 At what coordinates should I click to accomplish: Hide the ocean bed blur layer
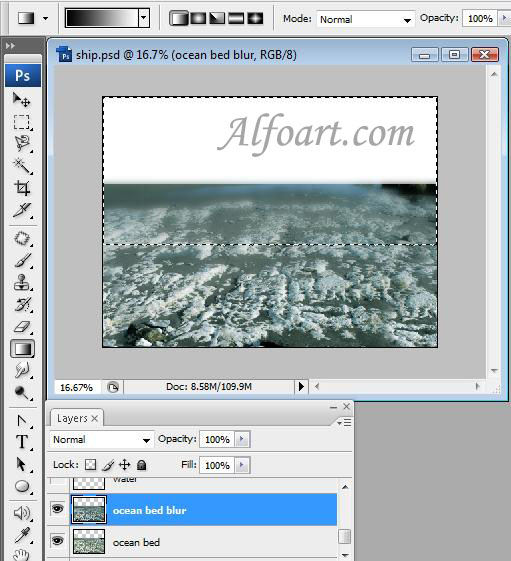(57, 508)
